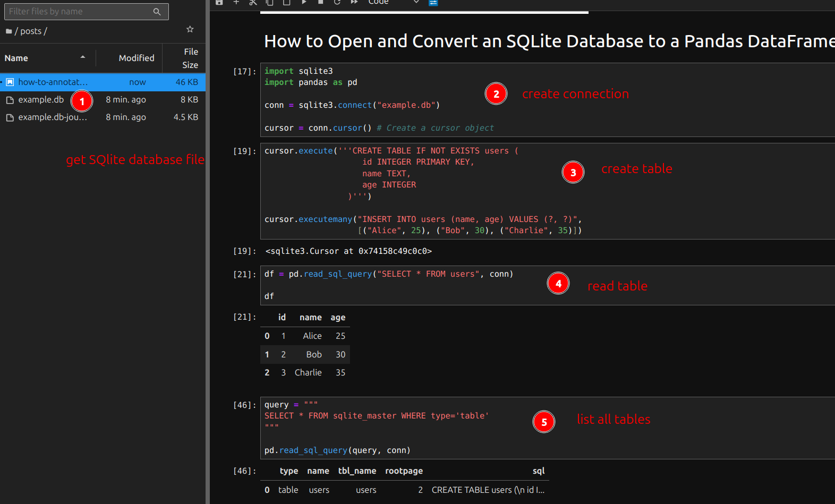Toggle the favorite star for the posts folder
The width and height of the screenshot is (835, 504).
tap(190, 29)
